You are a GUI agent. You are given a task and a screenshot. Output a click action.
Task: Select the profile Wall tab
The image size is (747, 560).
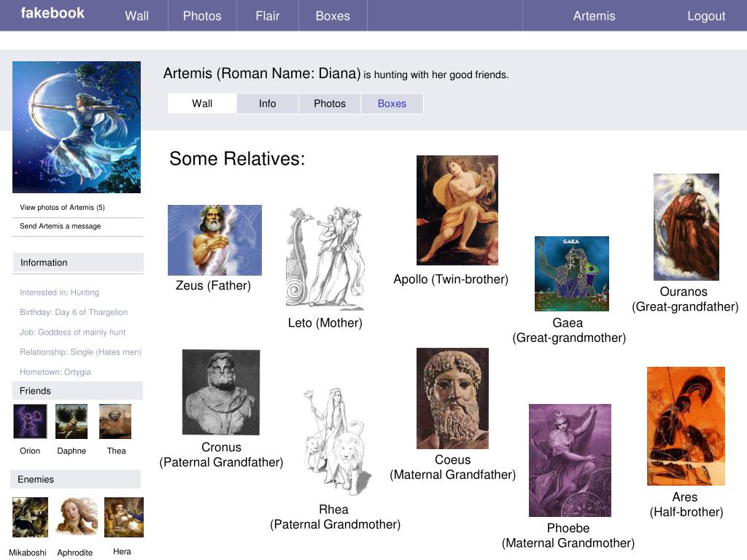pyautogui.click(x=202, y=104)
